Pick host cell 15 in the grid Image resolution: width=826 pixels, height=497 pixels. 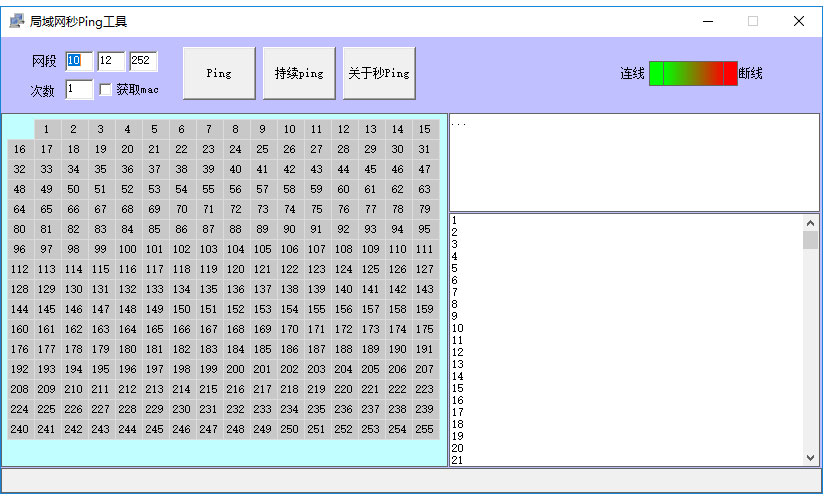(425, 129)
